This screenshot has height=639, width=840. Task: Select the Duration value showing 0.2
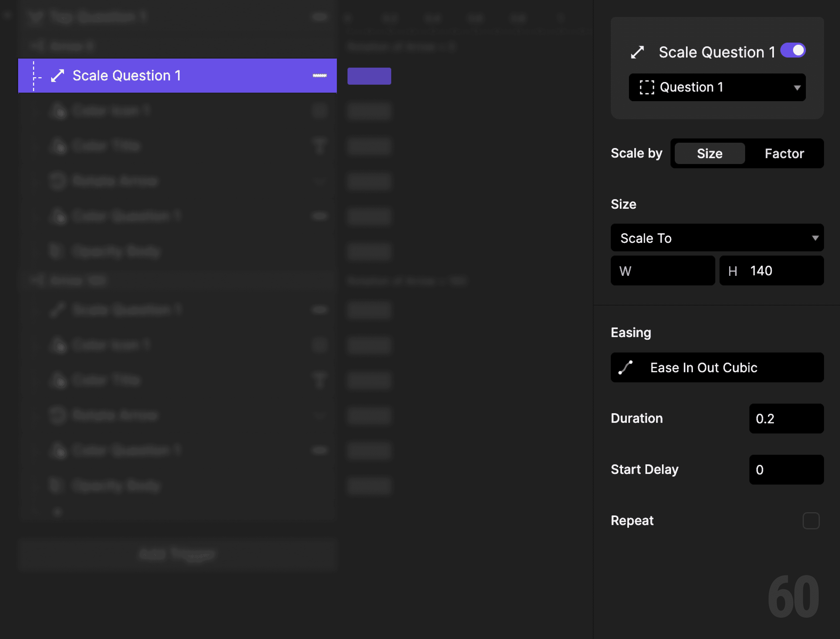786,418
